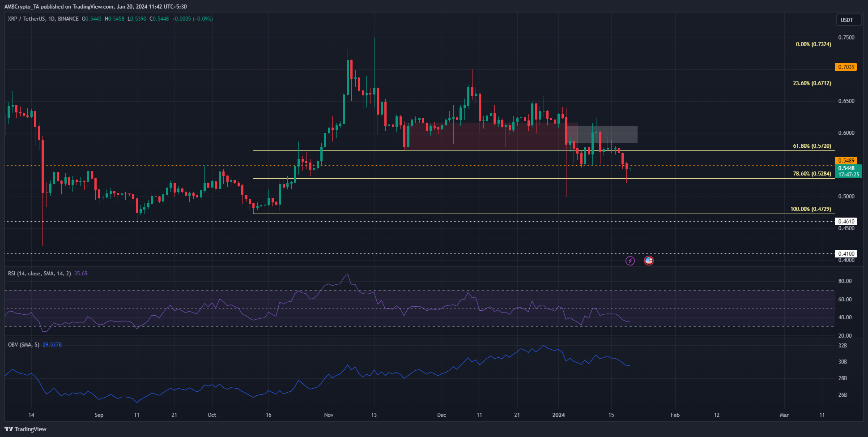Click the green current price 0.5448 label
The width and height of the screenshot is (868, 437).
[x=848, y=171]
